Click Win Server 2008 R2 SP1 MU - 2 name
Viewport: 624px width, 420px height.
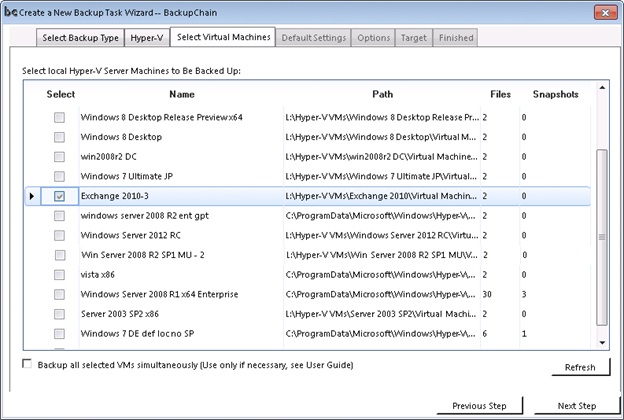[x=181, y=255]
